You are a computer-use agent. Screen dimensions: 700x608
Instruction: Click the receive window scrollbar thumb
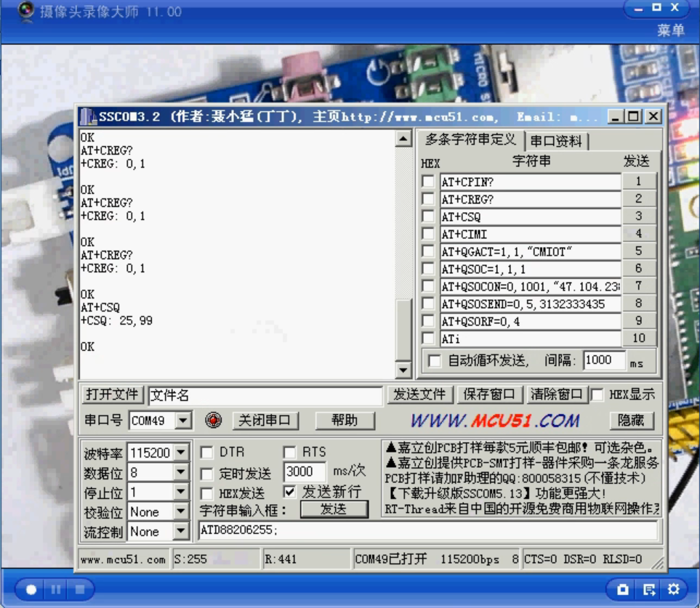point(403,329)
